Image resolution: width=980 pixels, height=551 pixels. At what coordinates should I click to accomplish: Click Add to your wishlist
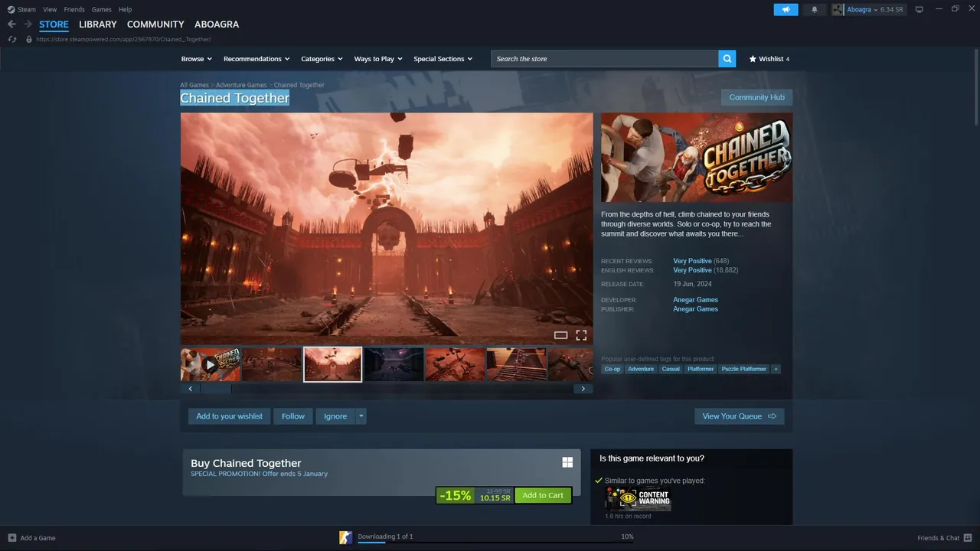(x=229, y=416)
